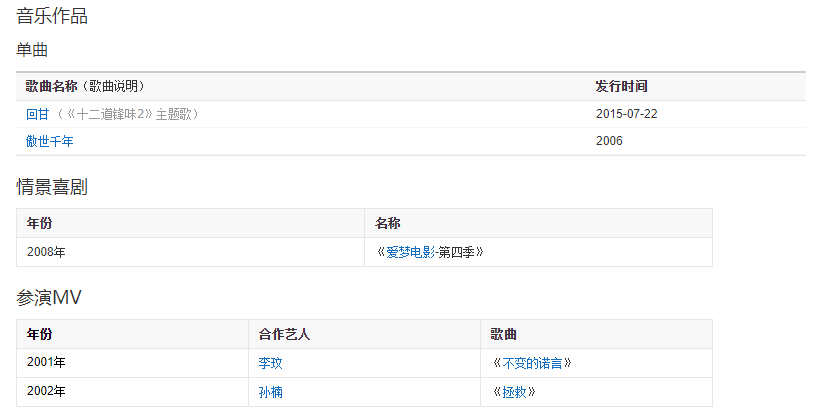The width and height of the screenshot is (818, 417).
Task: Visit the artist page for 李玟
Action: (x=270, y=363)
